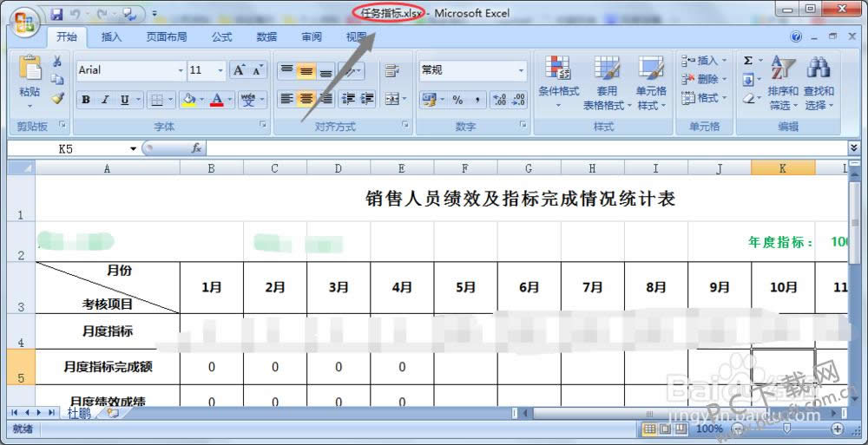Select the Format Painter brush icon

tap(57, 99)
